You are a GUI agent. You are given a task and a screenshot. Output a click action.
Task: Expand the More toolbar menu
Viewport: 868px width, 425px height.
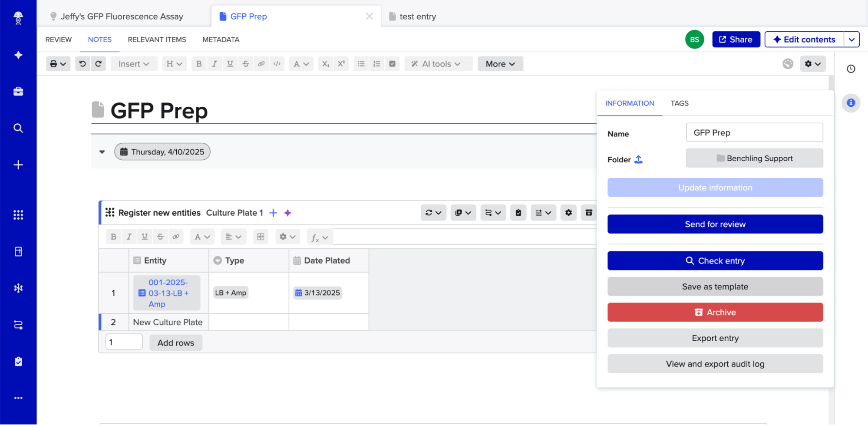point(500,64)
